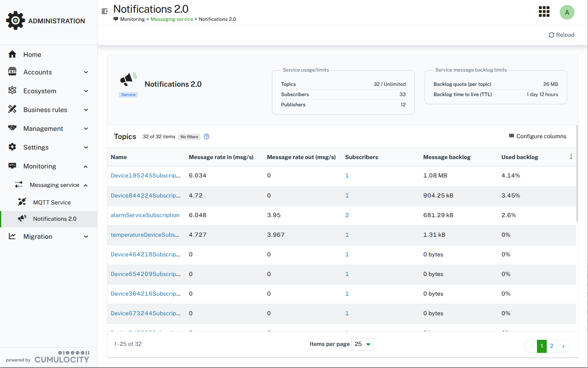Click the Messaging service breadcrumb
Screen dimensions: 588x368
(x=171, y=19)
